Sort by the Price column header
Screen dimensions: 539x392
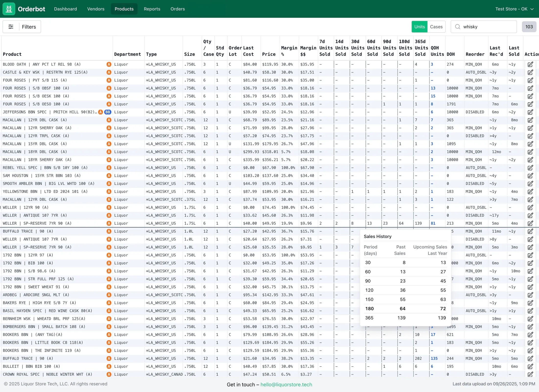tap(269, 54)
